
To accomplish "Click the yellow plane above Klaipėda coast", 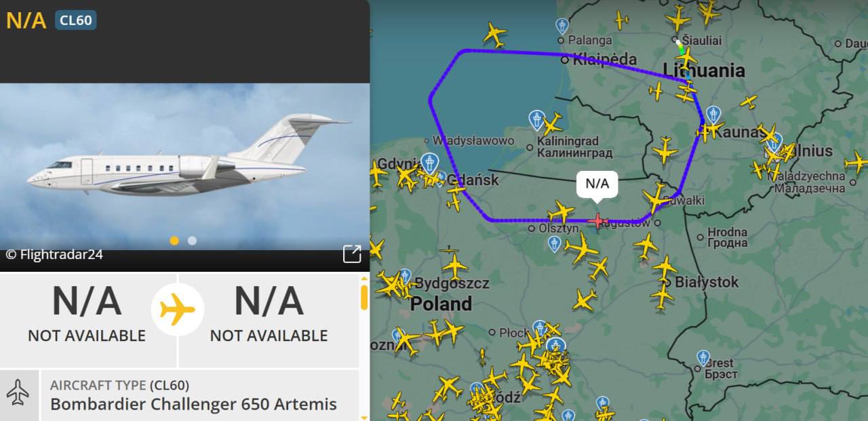I will point(495,34).
